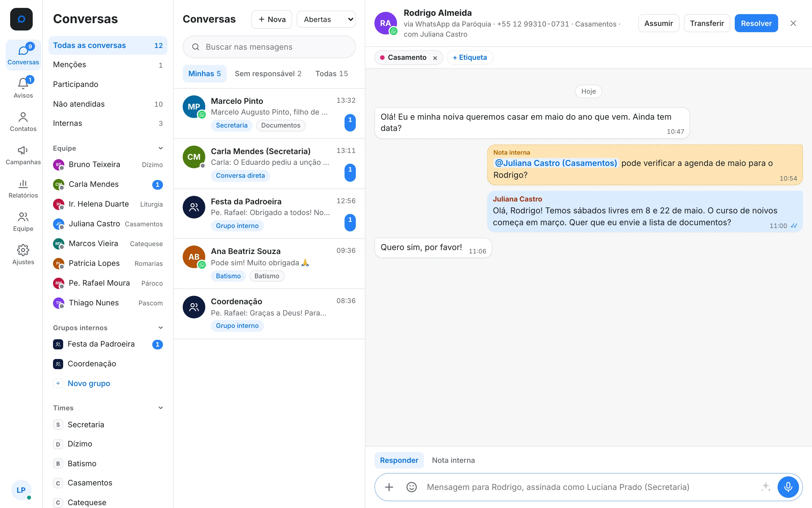
Task: Collapse the Grupos internos section
Action: (x=161, y=328)
